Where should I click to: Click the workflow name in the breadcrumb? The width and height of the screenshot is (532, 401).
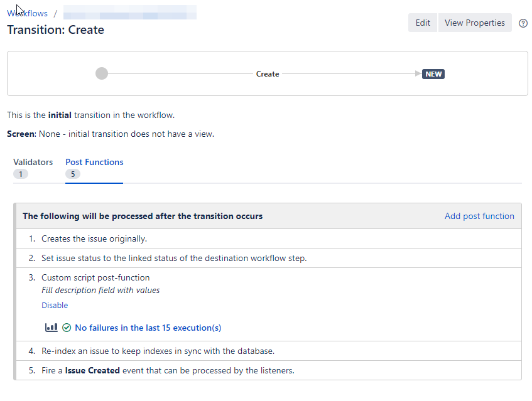click(129, 13)
